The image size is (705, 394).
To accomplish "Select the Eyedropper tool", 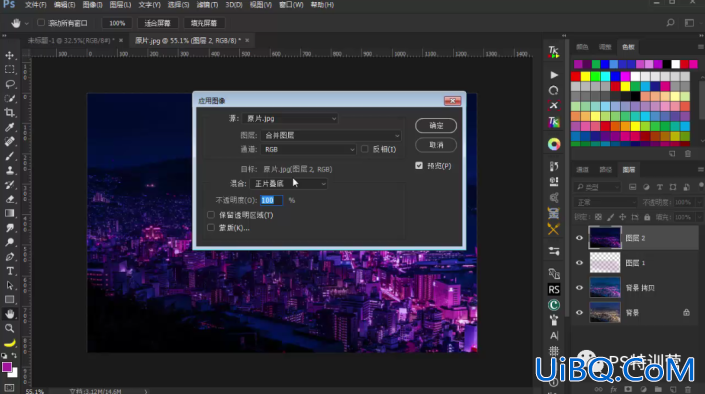I will [9, 127].
